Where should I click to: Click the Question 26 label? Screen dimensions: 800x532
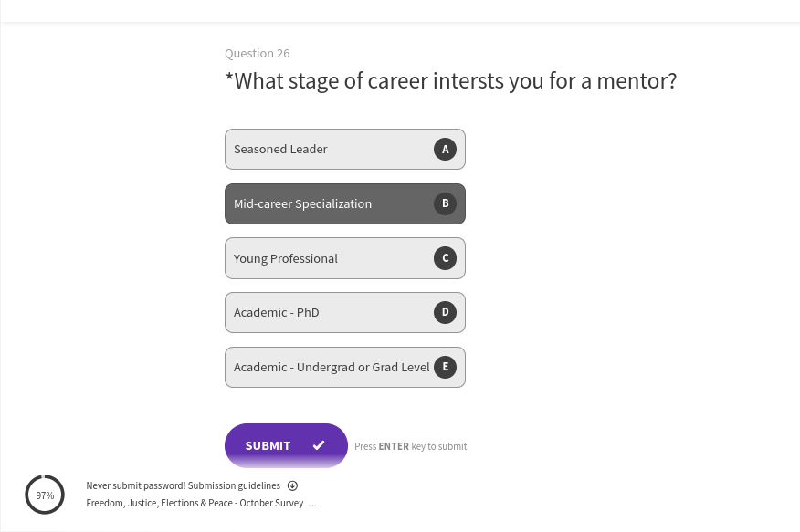258,54
